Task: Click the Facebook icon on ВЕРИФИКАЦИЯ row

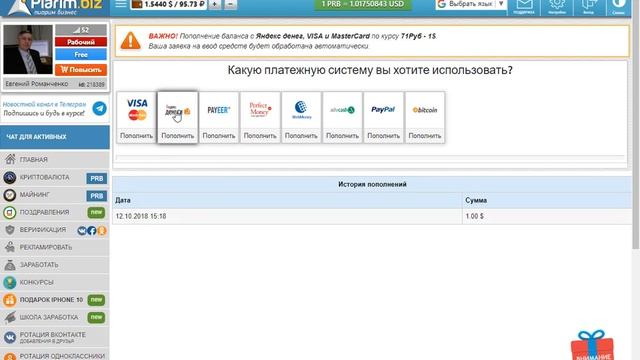Action: pos(92,231)
